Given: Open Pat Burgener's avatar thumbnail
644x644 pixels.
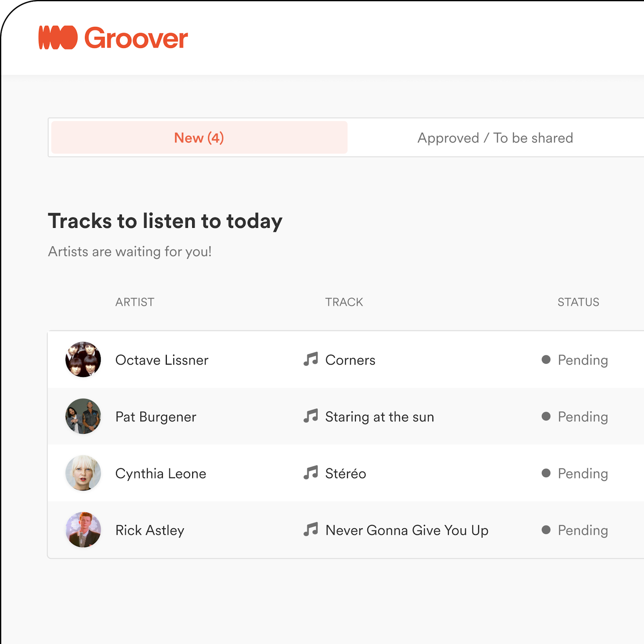Looking at the screenshot, I should point(83,416).
